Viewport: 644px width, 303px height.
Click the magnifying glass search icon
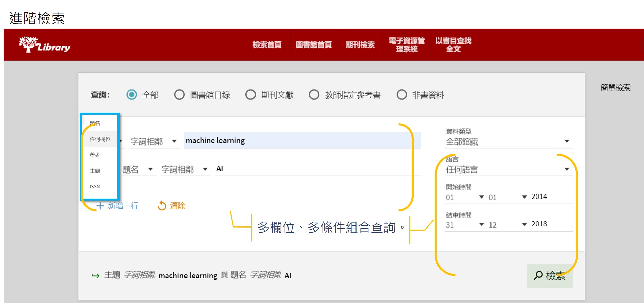point(538,275)
